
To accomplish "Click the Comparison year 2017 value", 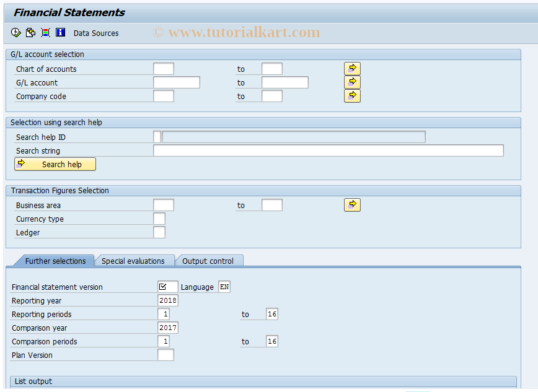I will 166,327.
